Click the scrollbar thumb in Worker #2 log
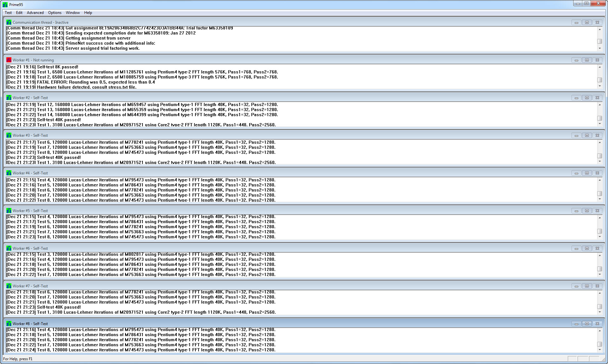608x364 pixels. pos(599,118)
